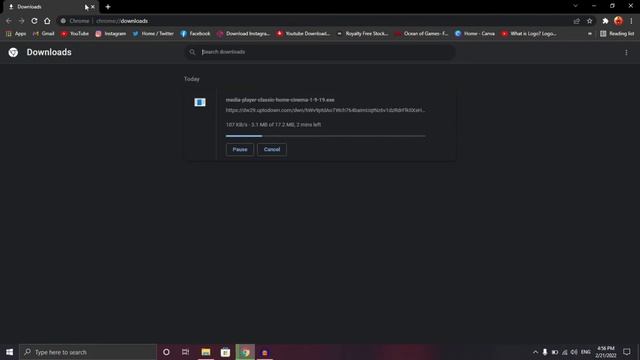Open Task View on the taskbar

tap(185, 352)
